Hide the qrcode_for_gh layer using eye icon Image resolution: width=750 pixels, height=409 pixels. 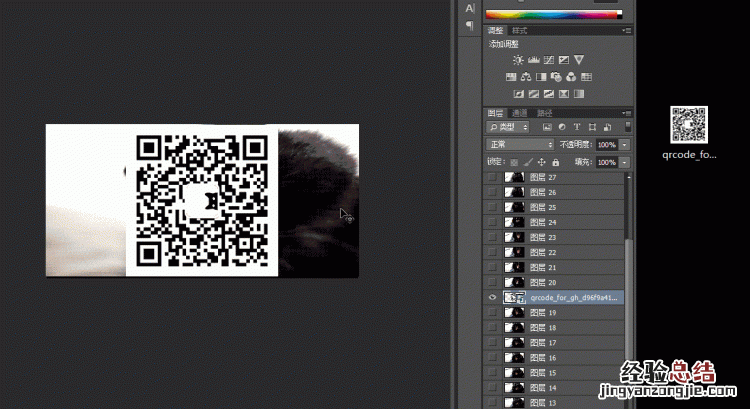coord(491,298)
